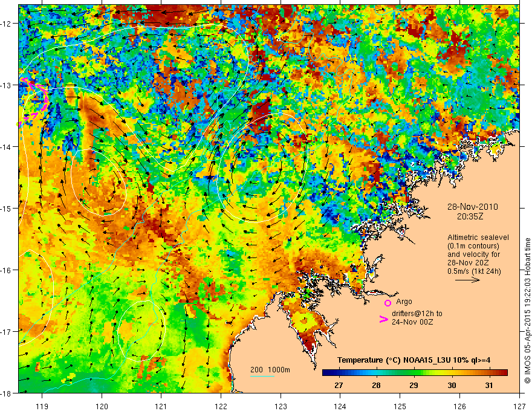Click the 27 value on temperature scale
This screenshot has height=411, width=532.
coord(339,385)
